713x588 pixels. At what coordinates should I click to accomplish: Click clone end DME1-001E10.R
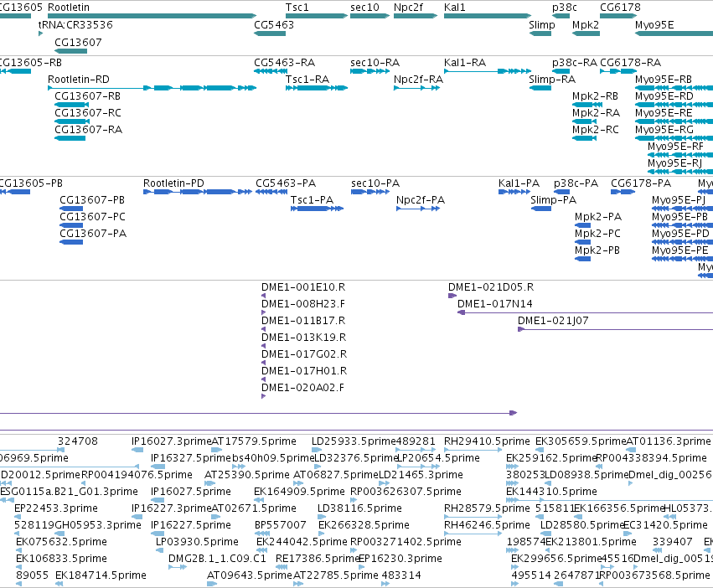coord(303,287)
